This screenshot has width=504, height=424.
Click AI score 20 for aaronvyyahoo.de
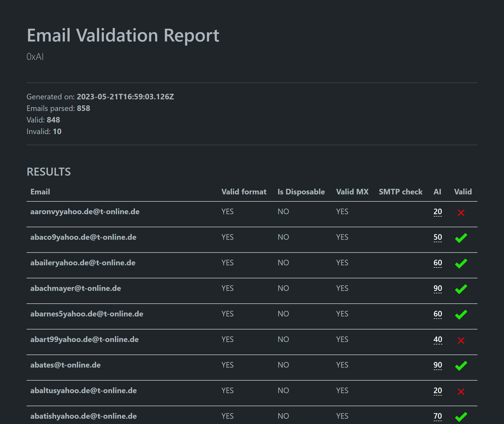(x=438, y=212)
